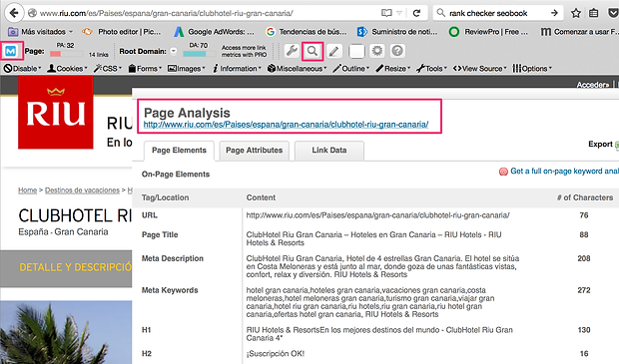Open the Information menu
Image resolution: width=619 pixels, height=364 pixels.
pos(237,69)
